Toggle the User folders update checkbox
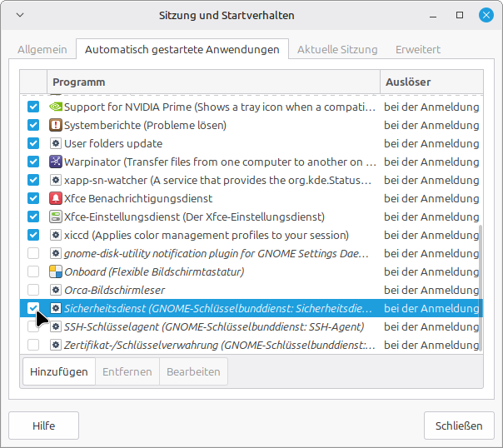Screen dimensions: 503x448 coord(33,143)
